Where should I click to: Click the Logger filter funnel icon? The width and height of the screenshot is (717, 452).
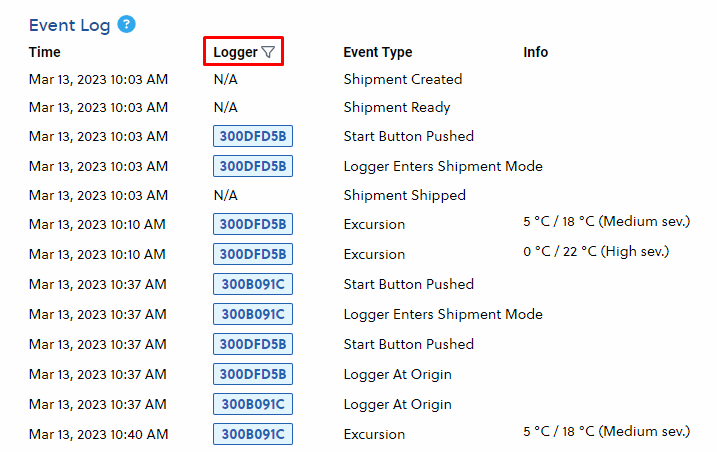click(268, 52)
